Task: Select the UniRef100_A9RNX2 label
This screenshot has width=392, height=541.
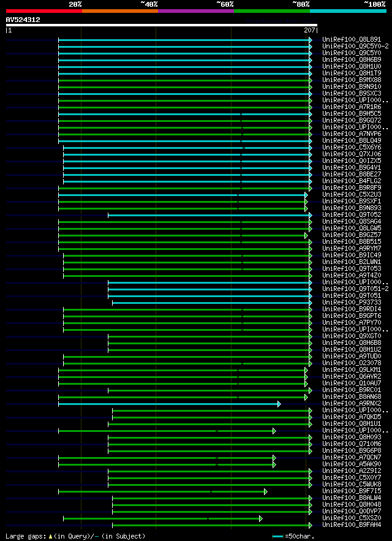Action: pyautogui.click(x=352, y=403)
